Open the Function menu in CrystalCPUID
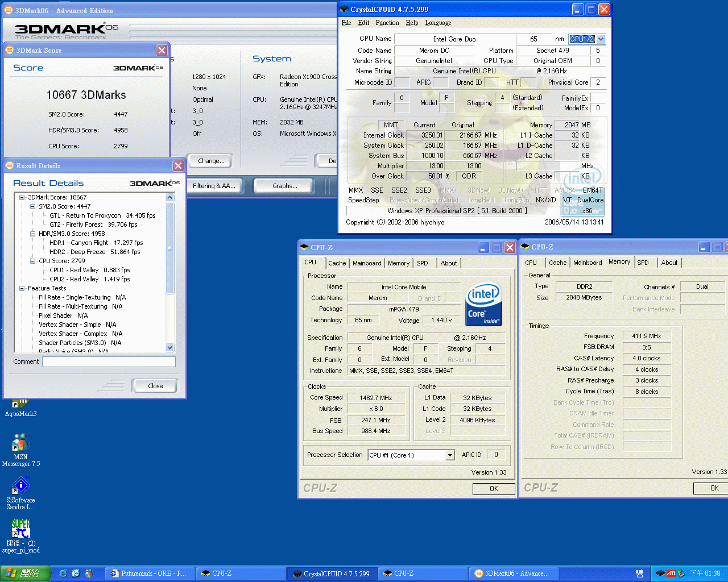The height and width of the screenshot is (582, 728). point(387,23)
